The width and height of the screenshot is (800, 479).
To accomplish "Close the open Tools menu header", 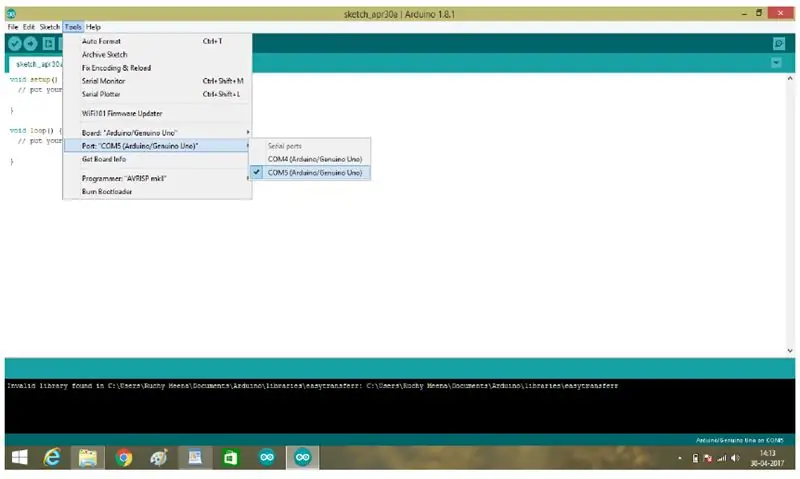I will [x=73, y=27].
